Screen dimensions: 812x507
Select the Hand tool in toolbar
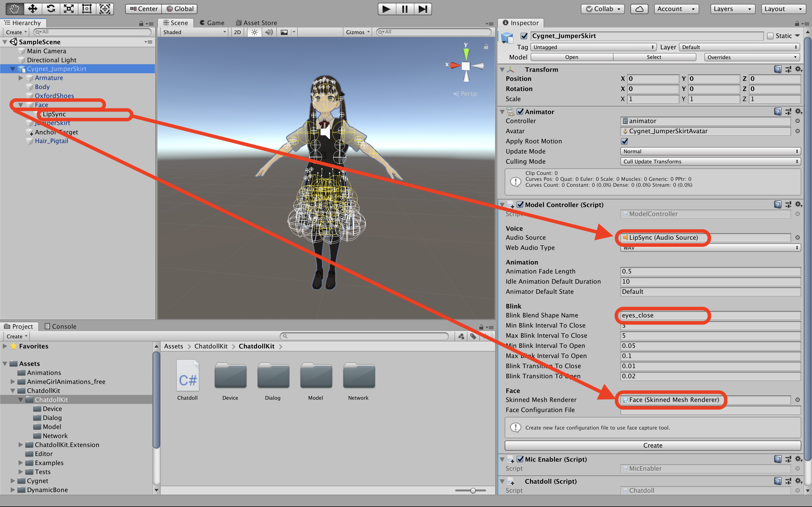[x=14, y=9]
